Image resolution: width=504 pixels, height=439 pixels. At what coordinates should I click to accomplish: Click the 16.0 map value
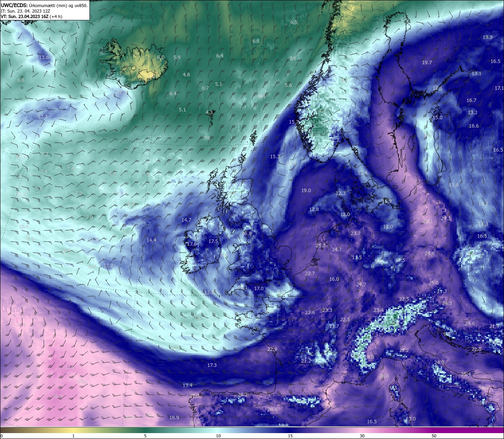click(334, 279)
